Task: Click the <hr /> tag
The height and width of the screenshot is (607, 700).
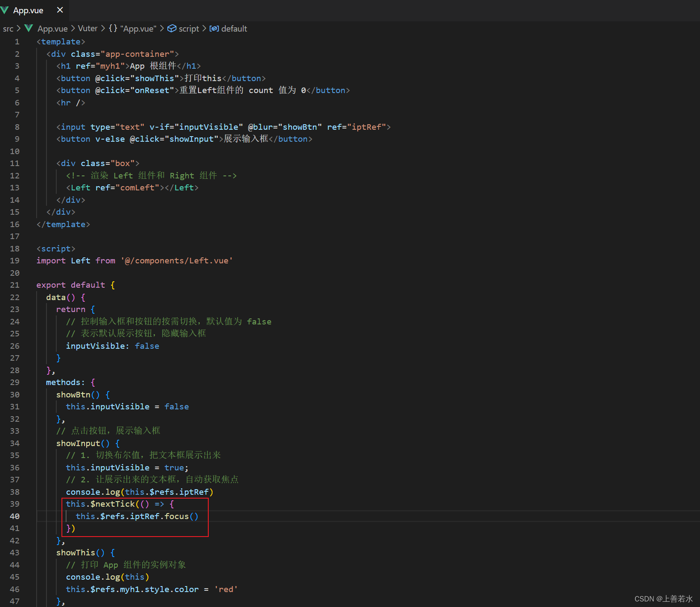Action: tap(71, 103)
